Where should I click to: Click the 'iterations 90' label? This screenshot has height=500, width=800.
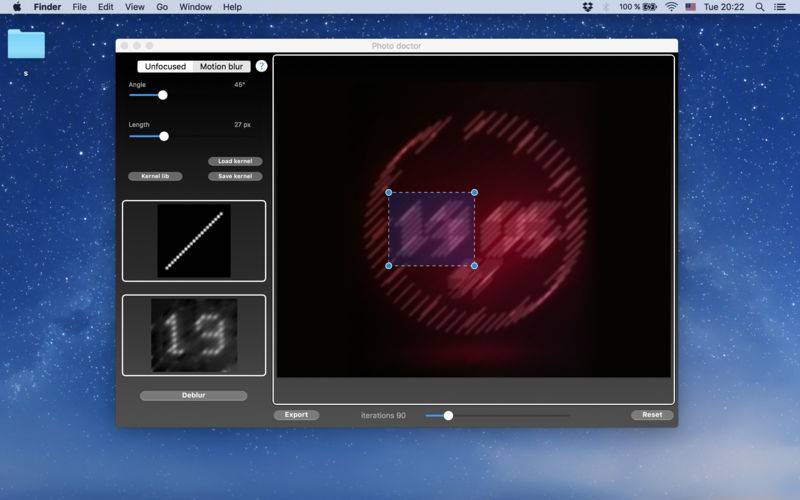click(383, 415)
